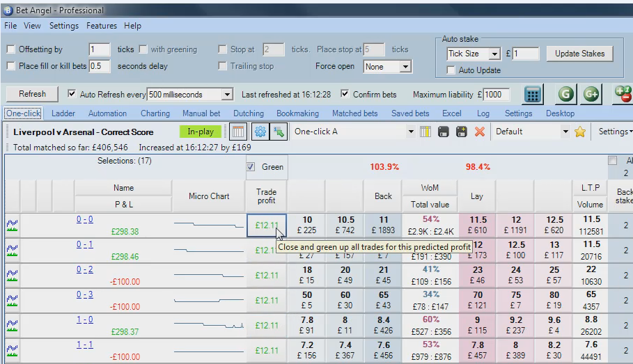Click the Maximum liability £1000 field

(497, 95)
